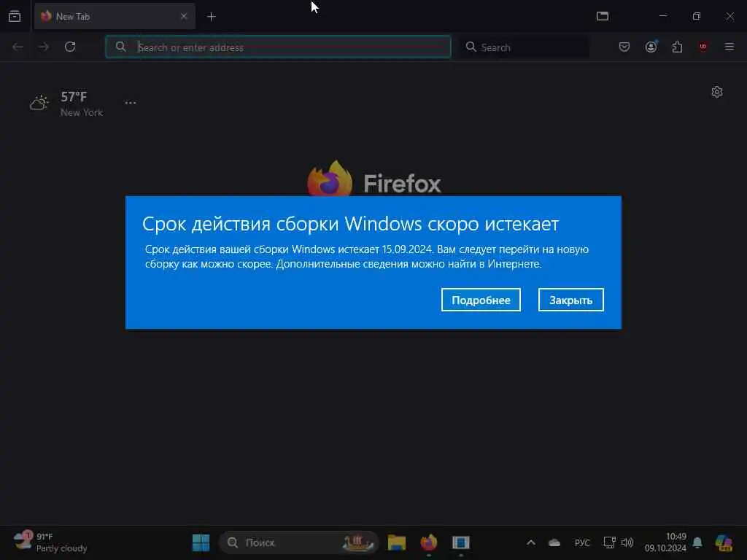The image size is (747, 560).
Task: Click the taskbar Поиск search box
Action: point(298,542)
